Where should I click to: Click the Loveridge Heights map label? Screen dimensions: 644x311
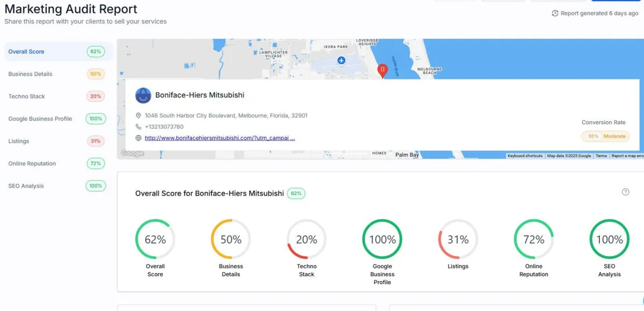click(x=368, y=42)
